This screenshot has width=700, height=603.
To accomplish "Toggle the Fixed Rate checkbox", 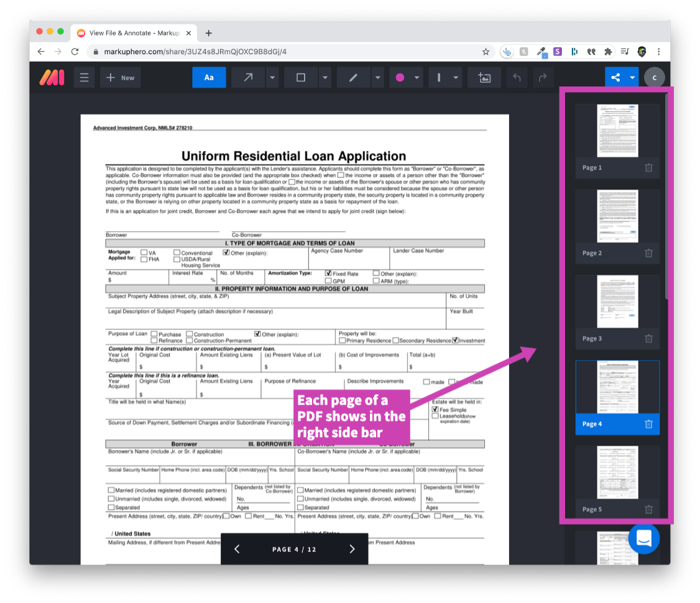I will click(x=328, y=273).
